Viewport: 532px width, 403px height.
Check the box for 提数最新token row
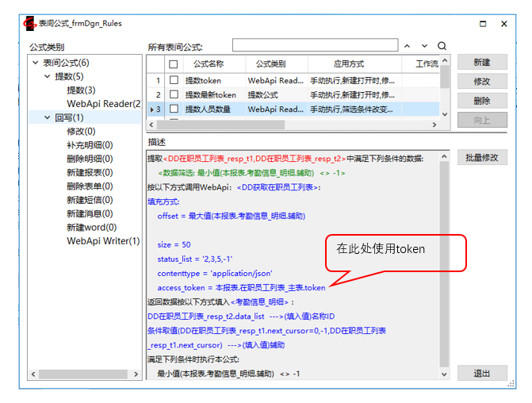(174, 95)
